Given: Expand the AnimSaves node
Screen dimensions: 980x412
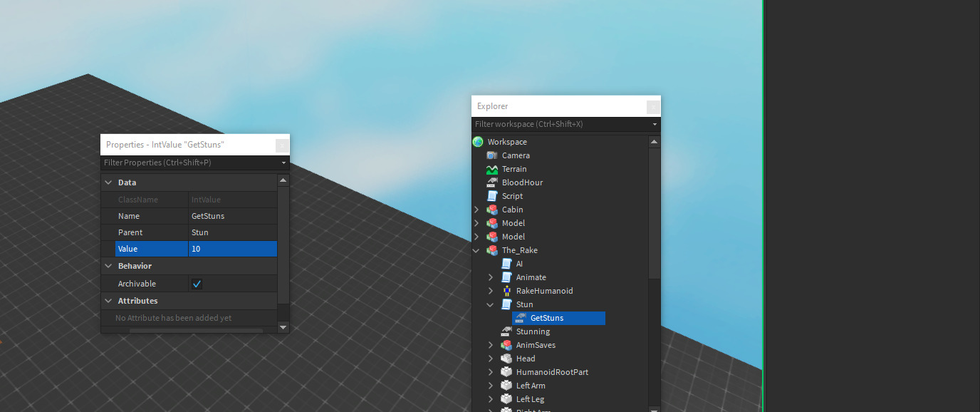Looking at the screenshot, I should point(491,345).
